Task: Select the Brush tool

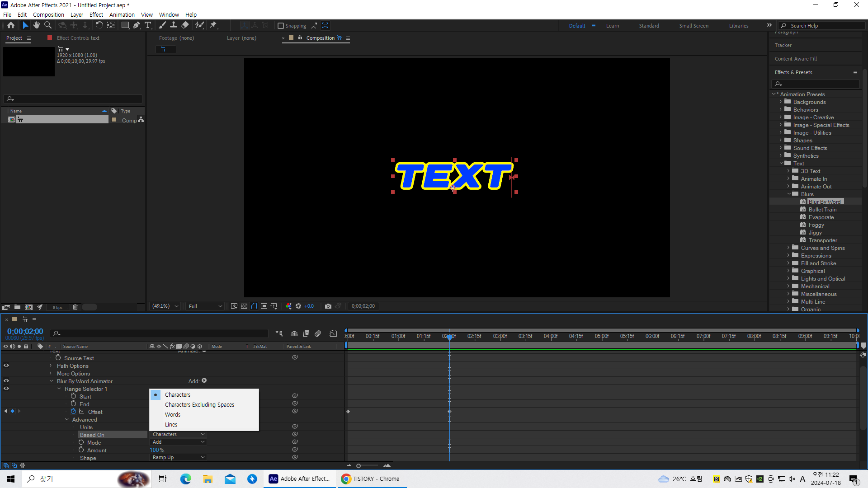Action: pyautogui.click(x=162, y=25)
